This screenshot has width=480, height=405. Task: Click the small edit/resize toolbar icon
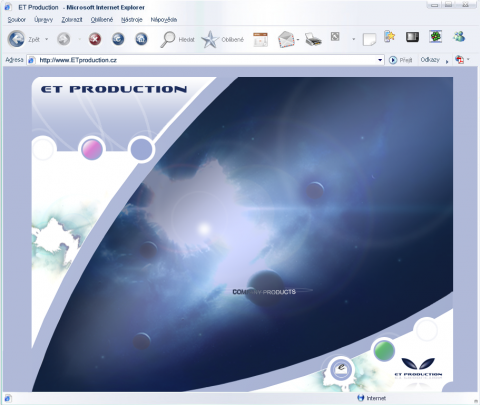[x=335, y=36]
